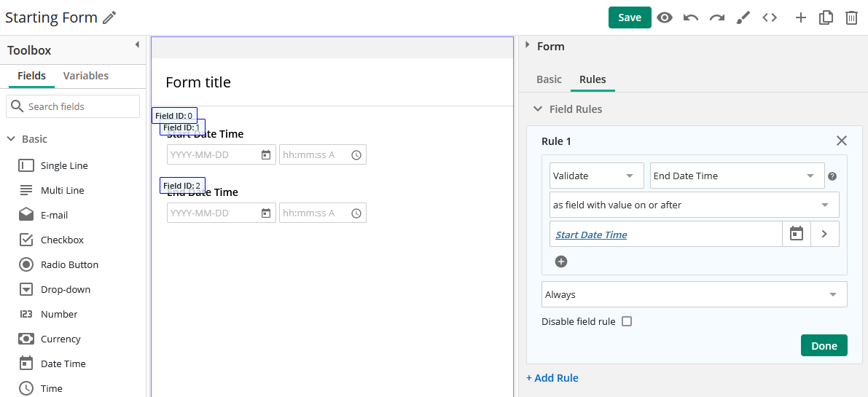Enable the Disable field rule checkbox
The width and height of the screenshot is (868, 397).
627,321
